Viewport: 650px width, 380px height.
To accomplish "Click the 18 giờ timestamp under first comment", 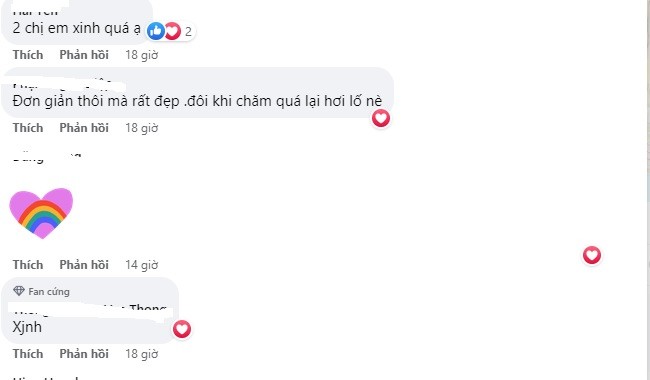I will point(142,55).
